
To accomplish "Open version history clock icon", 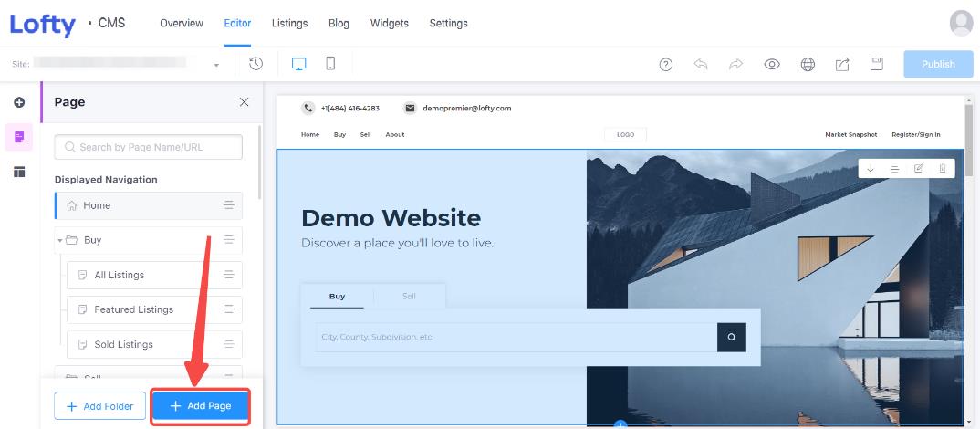I will (255, 64).
